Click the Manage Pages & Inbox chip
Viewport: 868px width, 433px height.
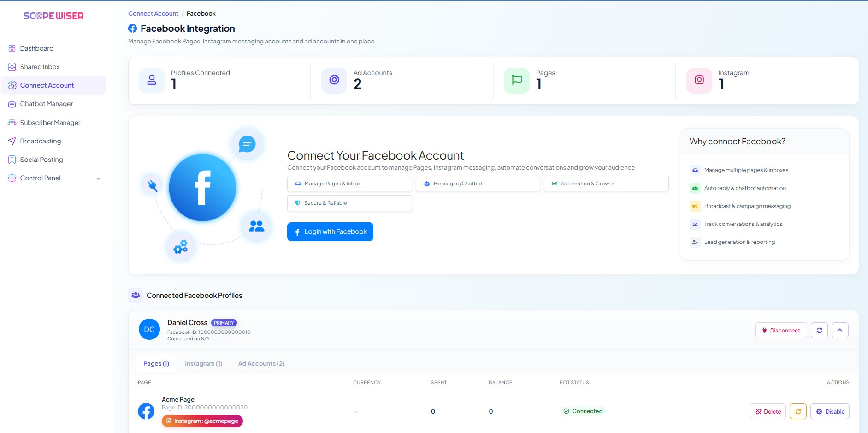(349, 184)
